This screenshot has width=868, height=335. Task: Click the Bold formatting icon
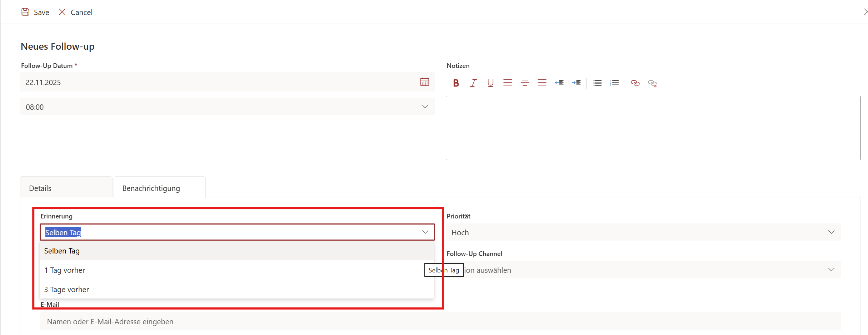click(456, 83)
